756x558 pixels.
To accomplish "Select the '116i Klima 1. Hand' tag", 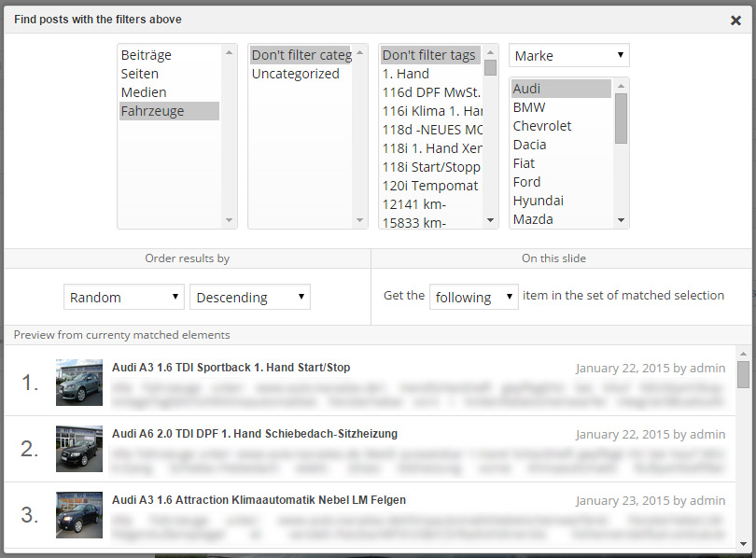I will click(431, 111).
